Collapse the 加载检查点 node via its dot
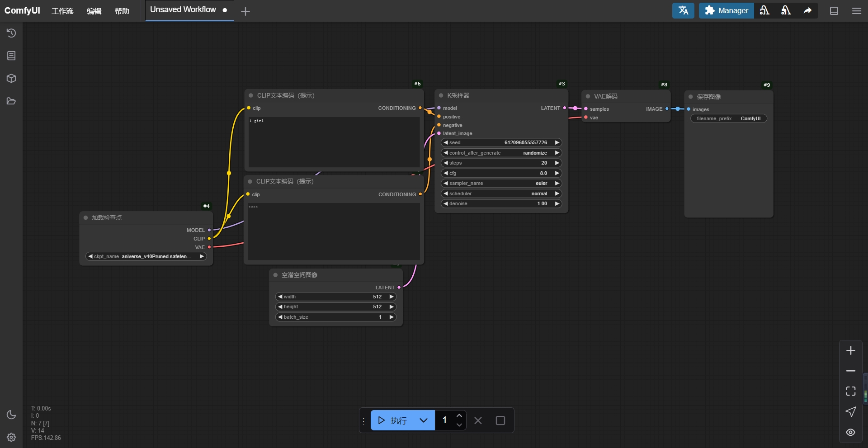 tap(85, 217)
